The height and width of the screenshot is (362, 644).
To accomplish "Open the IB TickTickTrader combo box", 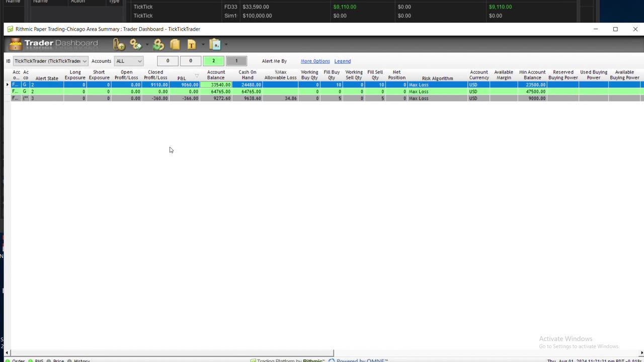I will 50,61.
